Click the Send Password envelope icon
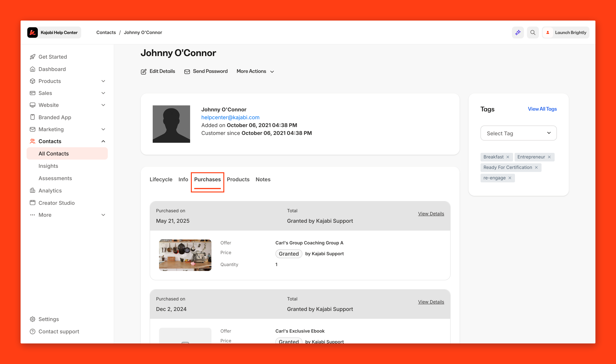 click(187, 72)
